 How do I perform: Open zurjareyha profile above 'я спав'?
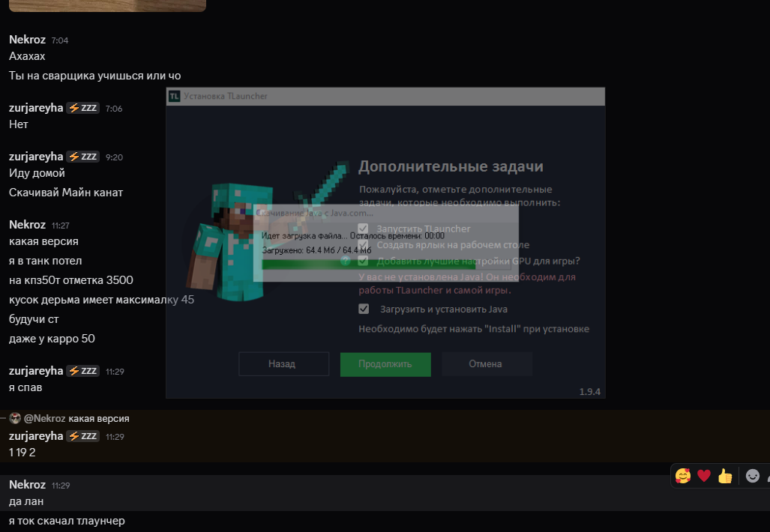tap(36, 371)
